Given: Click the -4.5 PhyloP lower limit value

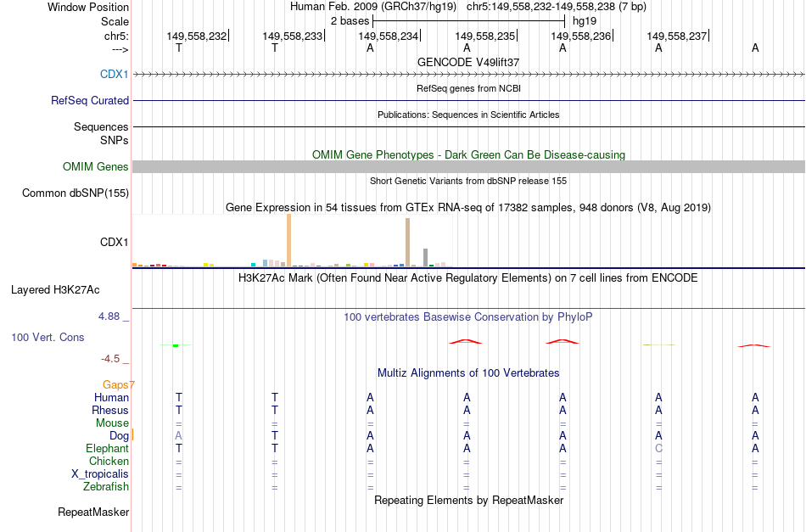Looking at the screenshot, I should pos(110,358).
